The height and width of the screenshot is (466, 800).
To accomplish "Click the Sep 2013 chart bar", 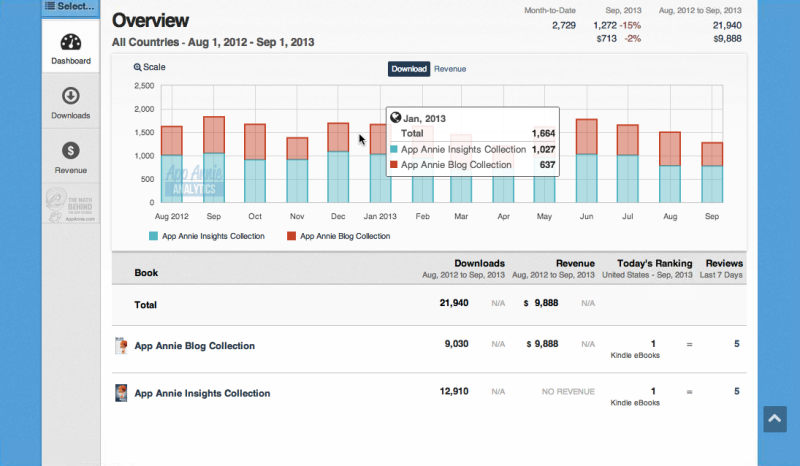I will 712,173.
